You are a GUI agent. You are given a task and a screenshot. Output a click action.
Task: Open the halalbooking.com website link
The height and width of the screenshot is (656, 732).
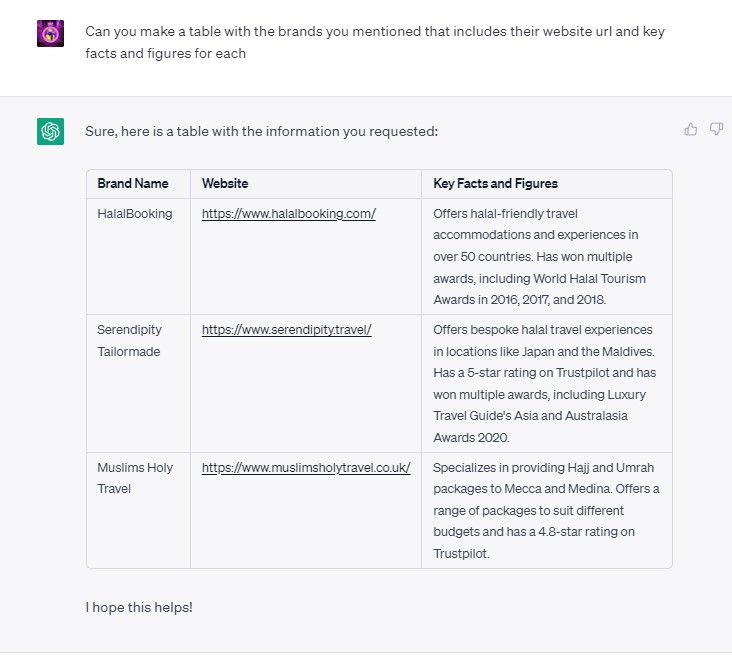[288, 213]
